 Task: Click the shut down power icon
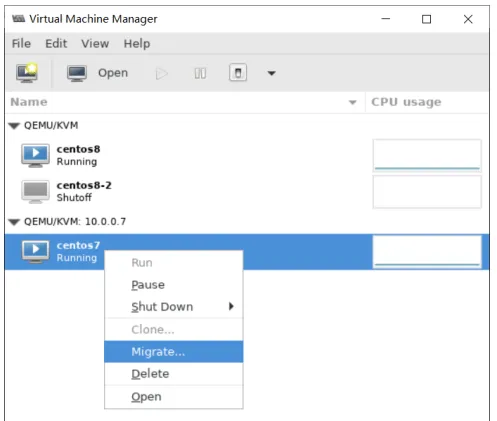[x=238, y=72]
